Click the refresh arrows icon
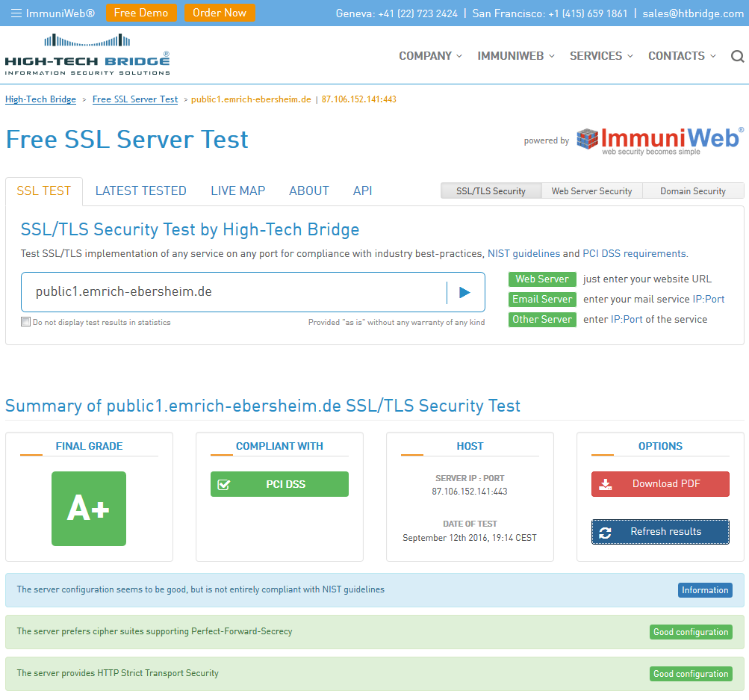 pos(605,533)
